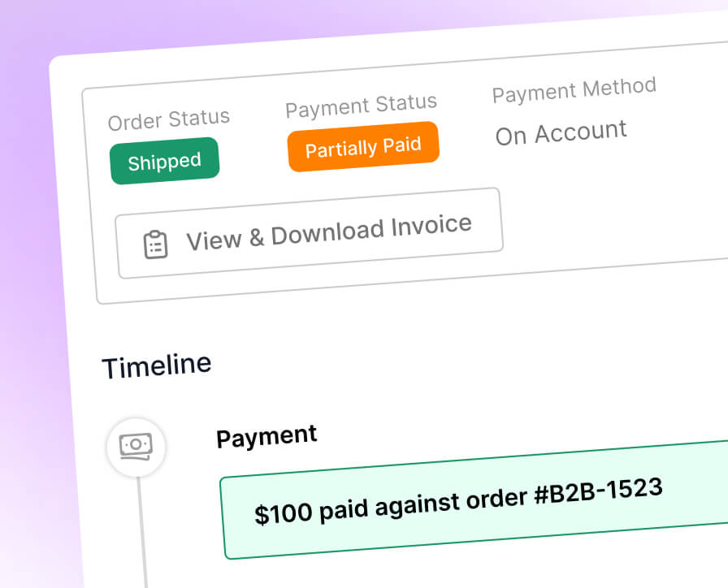Image resolution: width=728 pixels, height=588 pixels.
Task: Click the Order Status label
Action: [x=168, y=120]
